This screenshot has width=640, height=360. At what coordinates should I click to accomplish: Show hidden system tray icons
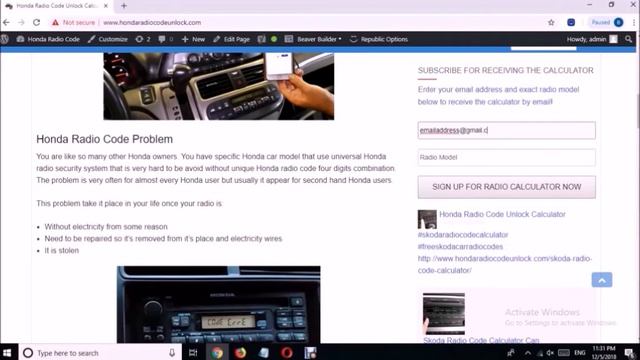pos(528,353)
